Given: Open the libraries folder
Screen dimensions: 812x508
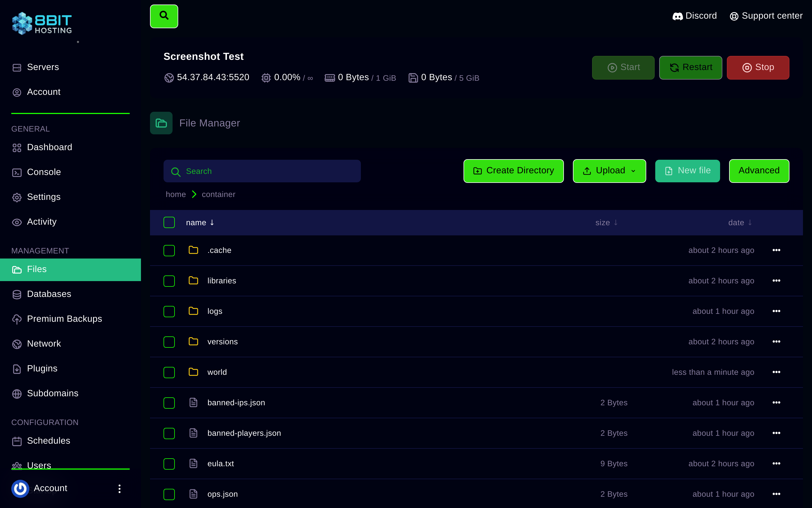Looking at the screenshot, I should pos(222,281).
